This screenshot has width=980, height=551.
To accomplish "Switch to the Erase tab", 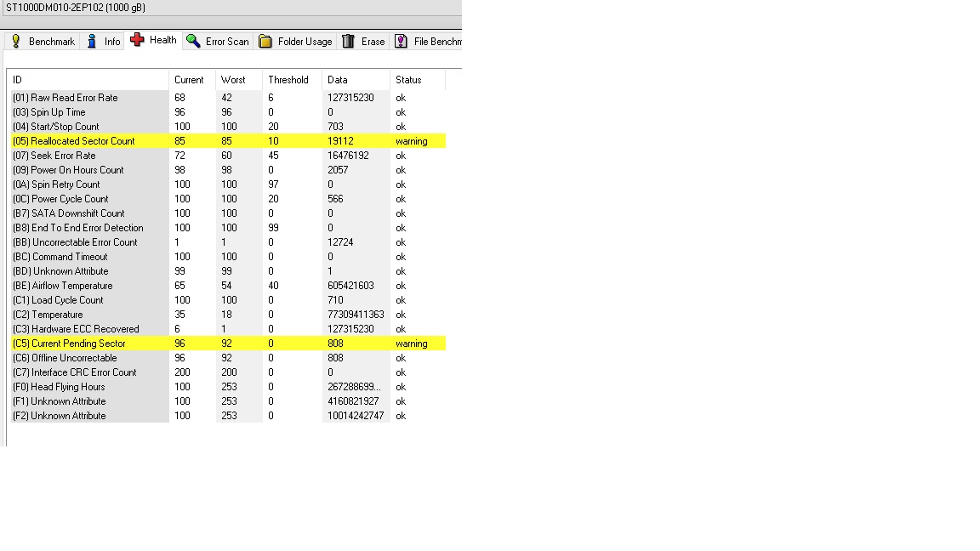I will click(x=363, y=41).
